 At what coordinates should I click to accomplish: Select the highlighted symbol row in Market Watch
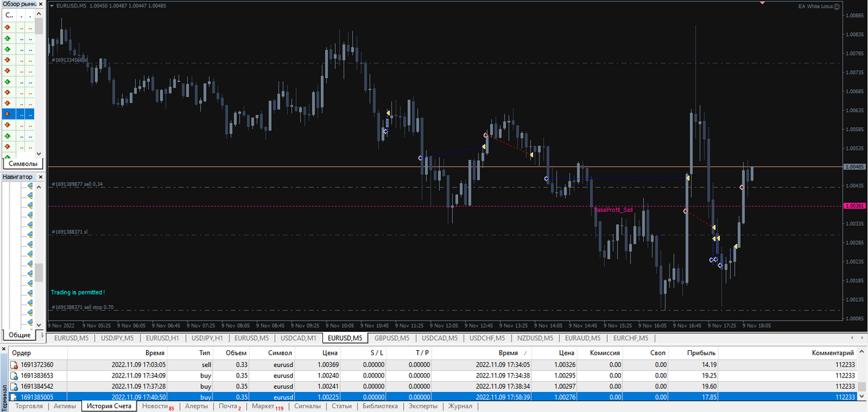tap(18, 114)
